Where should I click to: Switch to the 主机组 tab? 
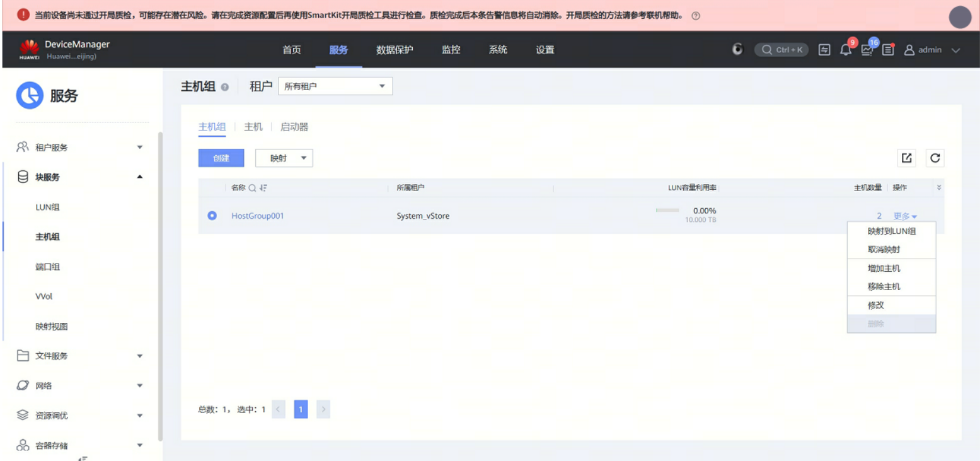(x=212, y=127)
